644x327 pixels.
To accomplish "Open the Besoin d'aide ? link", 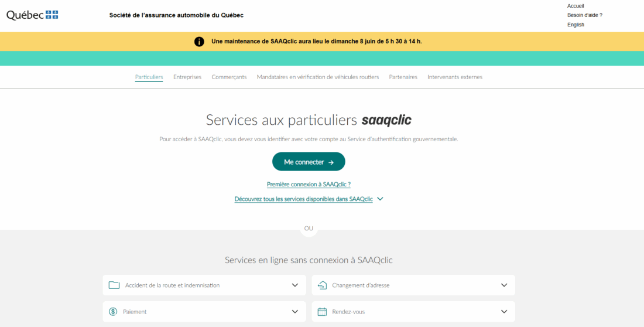I will click(x=585, y=15).
